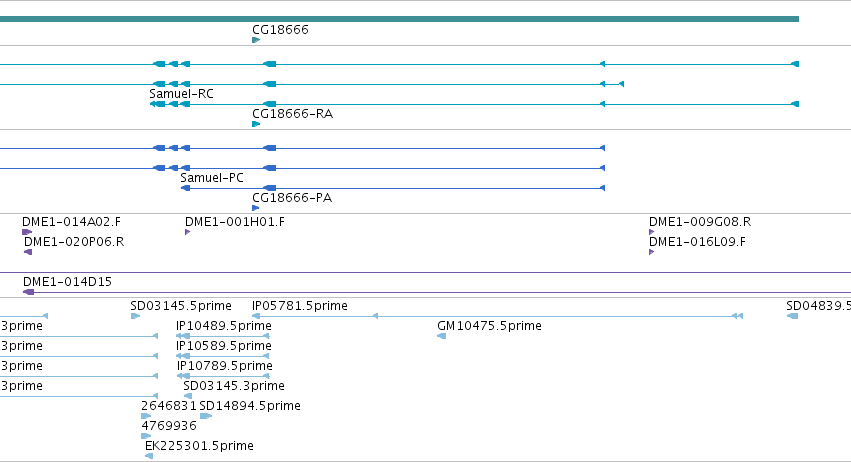Click the SD04839 arrow glyph
Screen dimensions: 851x462
(x=792, y=316)
